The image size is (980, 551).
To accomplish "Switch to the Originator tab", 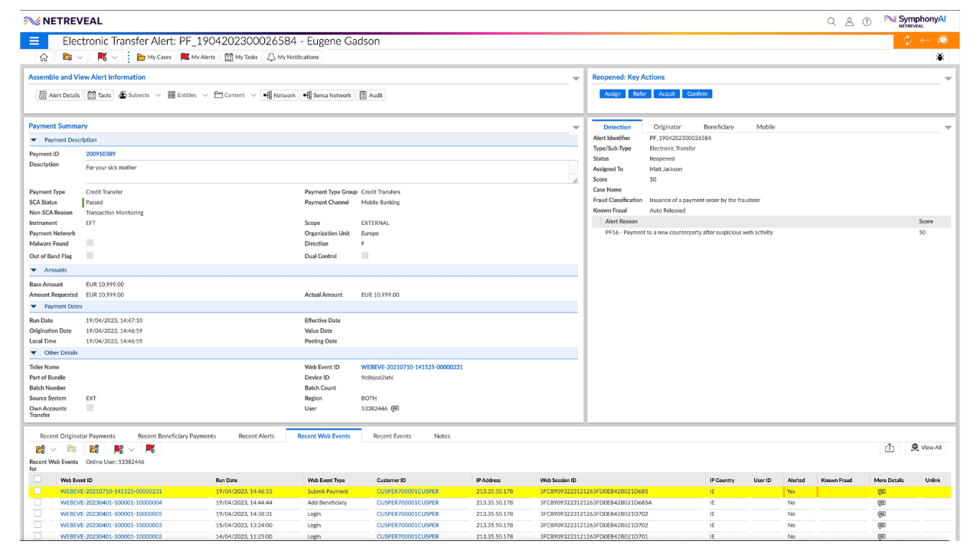I will point(667,127).
